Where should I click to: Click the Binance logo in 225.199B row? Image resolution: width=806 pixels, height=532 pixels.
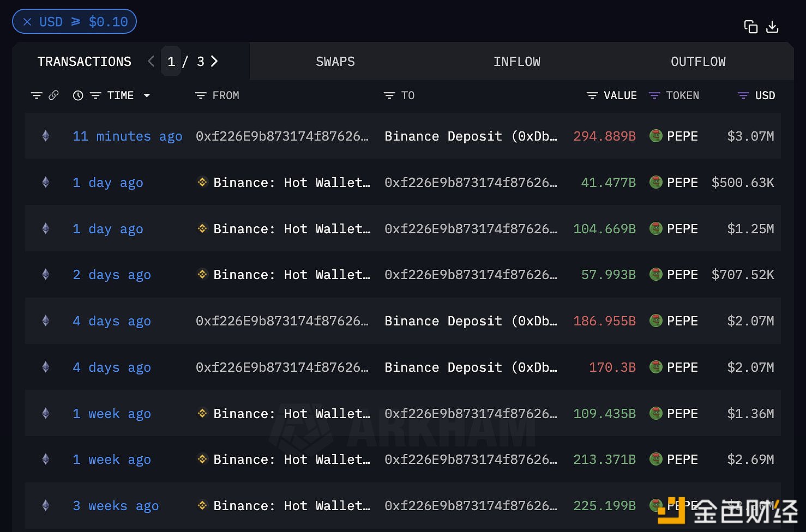[x=202, y=505]
